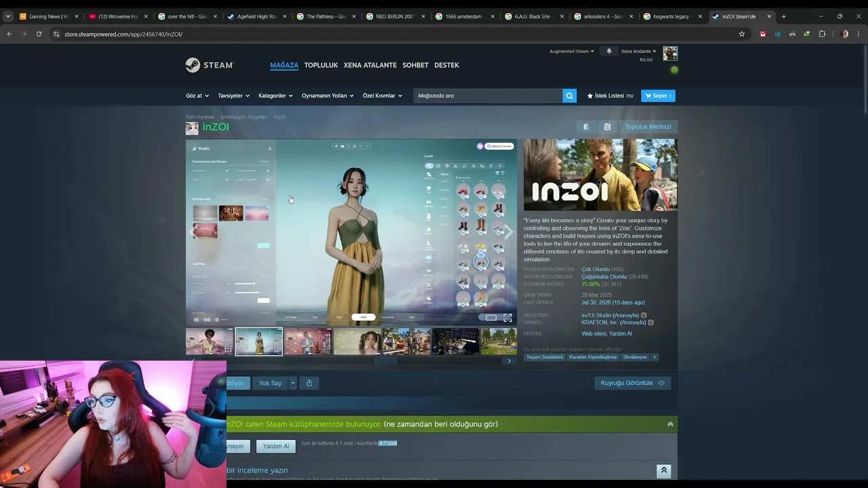The image size is (868, 488).
Task: Click the thumbnail strip scroll-right arrow
Action: click(509, 361)
